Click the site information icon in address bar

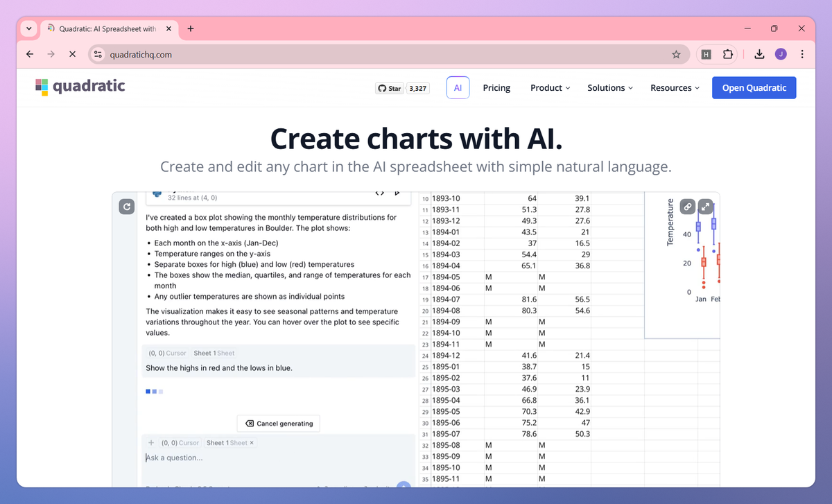(98, 54)
